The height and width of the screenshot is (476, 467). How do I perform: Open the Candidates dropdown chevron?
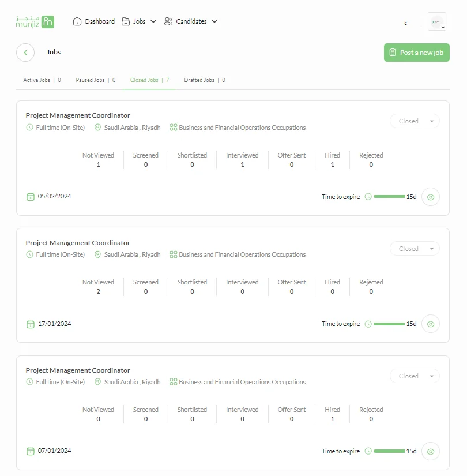(214, 21)
